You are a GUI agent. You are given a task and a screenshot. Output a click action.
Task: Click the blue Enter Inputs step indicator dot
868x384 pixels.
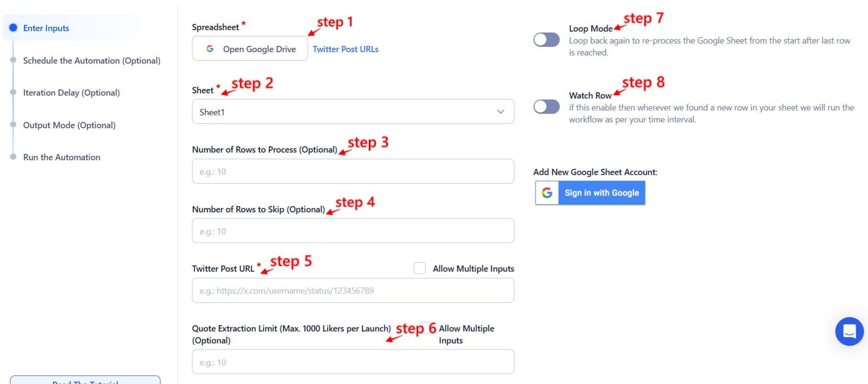pos(13,28)
